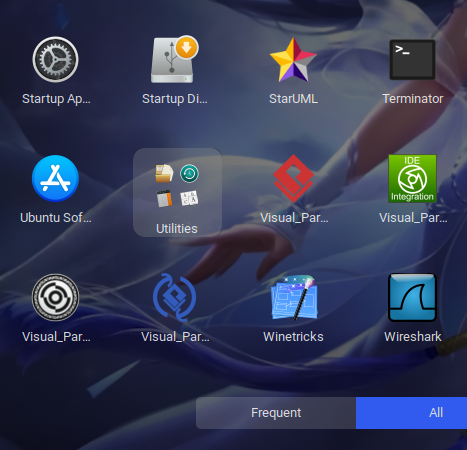Click the "Startup Di..." label
Image resolution: width=467 pixels, height=450 pixels.
tap(175, 99)
